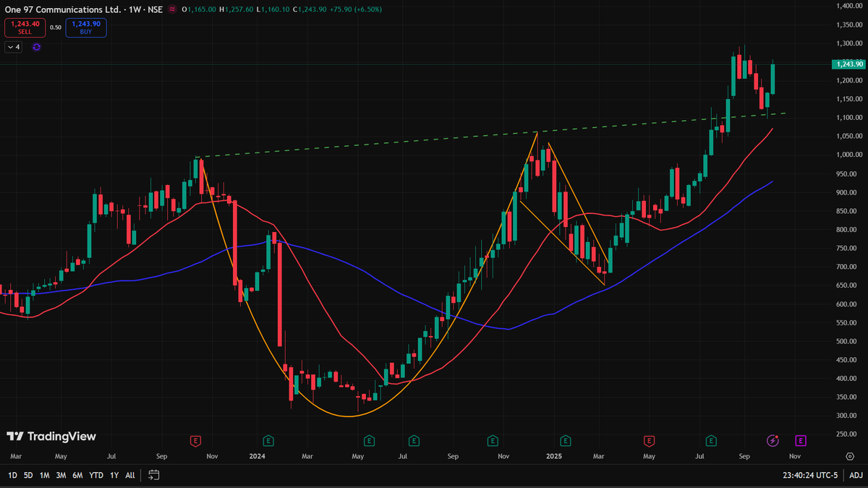Click the purple upcoming earnings marker
This screenshot has width=868, height=488.
click(x=801, y=440)
